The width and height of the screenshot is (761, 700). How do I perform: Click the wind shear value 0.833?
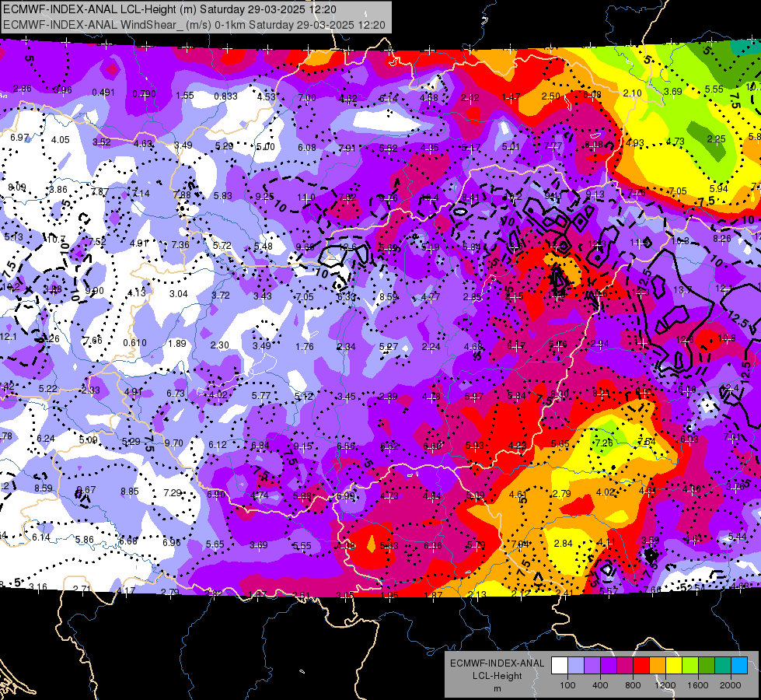225,96
